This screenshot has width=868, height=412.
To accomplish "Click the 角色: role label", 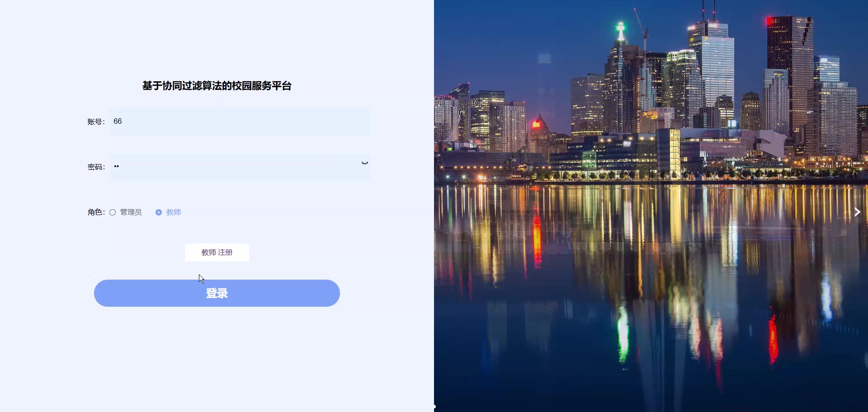I will pyautogui.click(x=96, y=212).
